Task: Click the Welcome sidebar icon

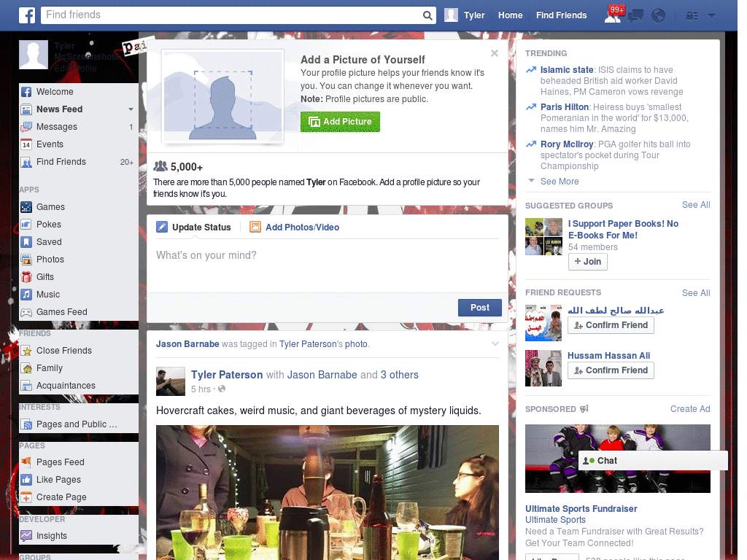Action: pyautogui.click(x=26, y=92)
